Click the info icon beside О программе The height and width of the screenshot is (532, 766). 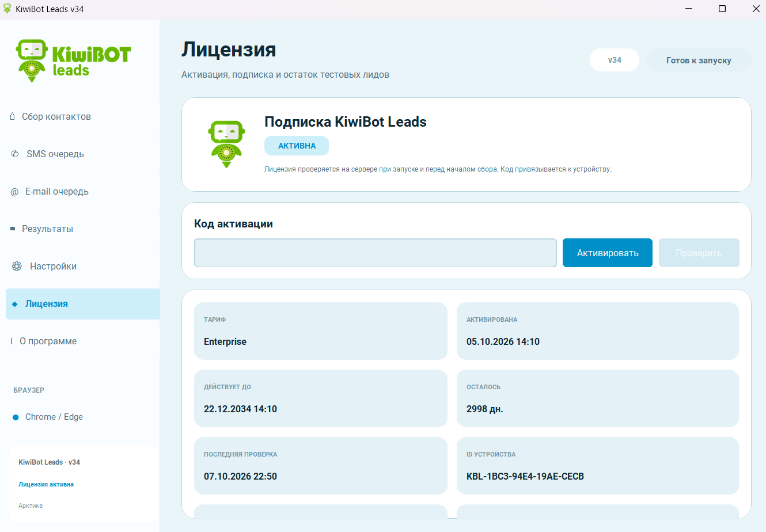[12, 341]
